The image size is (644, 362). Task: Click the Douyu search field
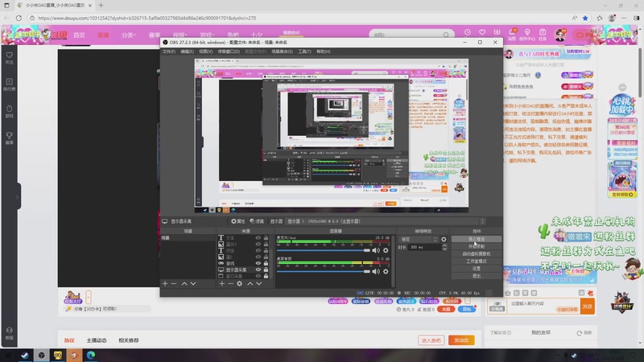tap(407, 35)
